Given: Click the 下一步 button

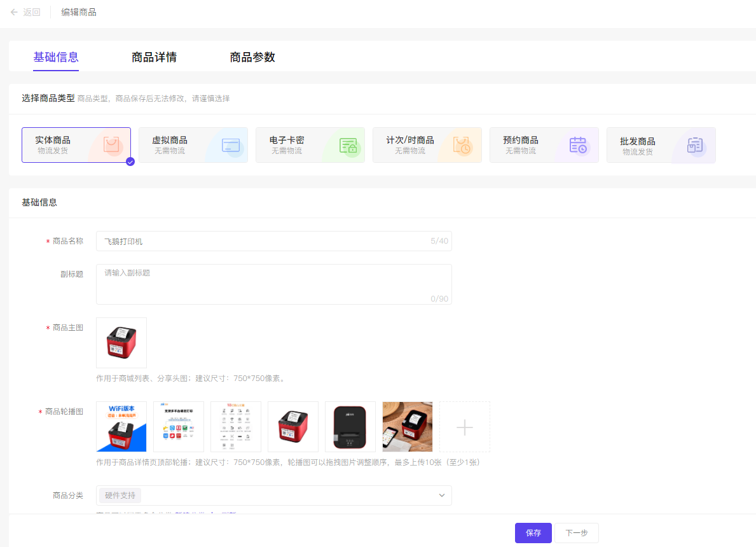Looking at the screenshot, I should 577,533.
